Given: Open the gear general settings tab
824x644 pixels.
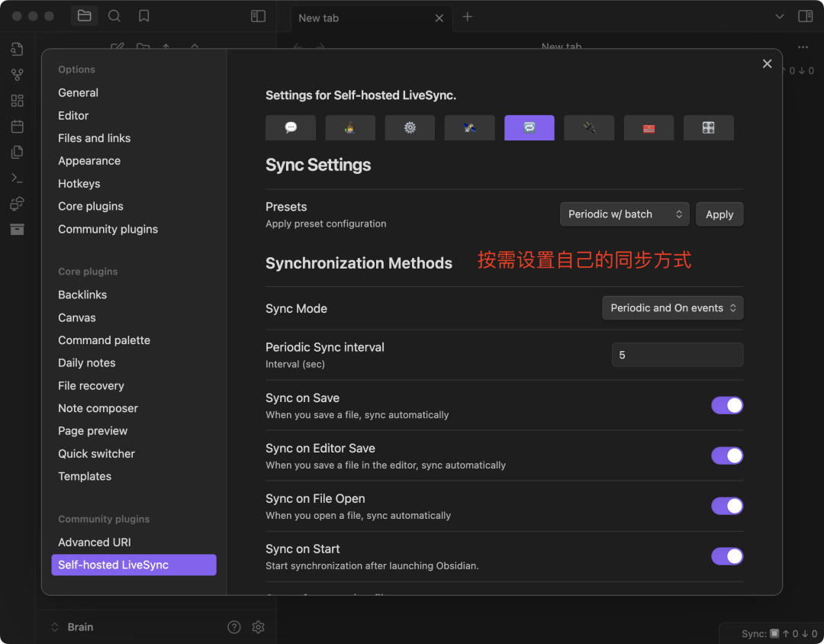Looking at the screenshot, I should pyautogui.click(x=410, y=127).
